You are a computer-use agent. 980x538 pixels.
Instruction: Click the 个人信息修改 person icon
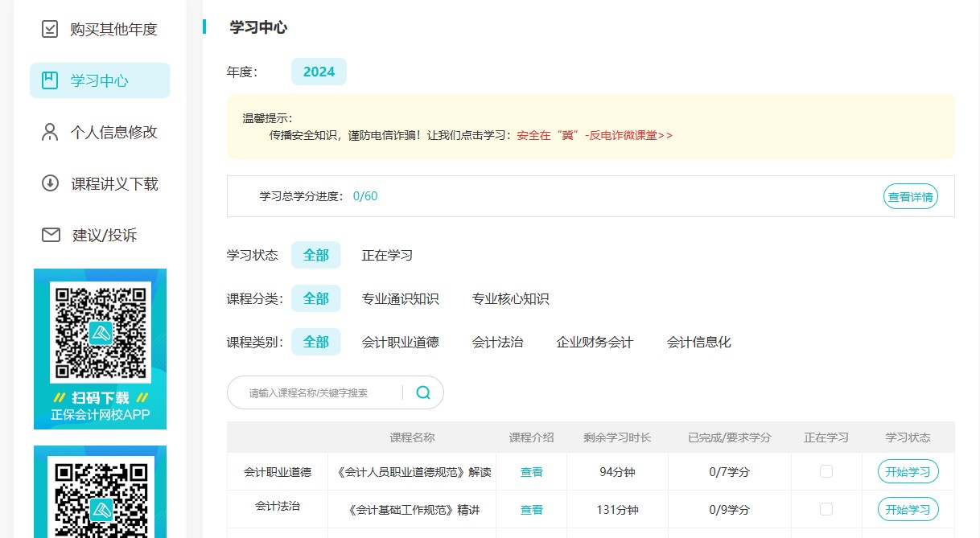click(50, 132)
